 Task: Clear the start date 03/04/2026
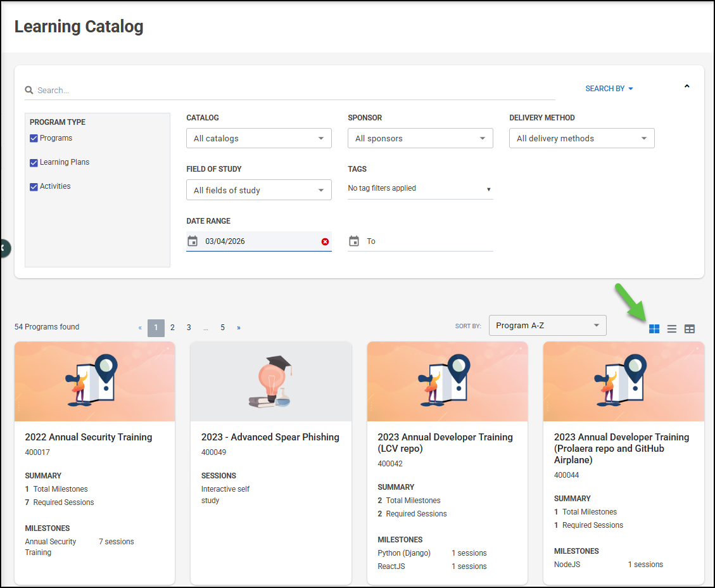(325, 241)
